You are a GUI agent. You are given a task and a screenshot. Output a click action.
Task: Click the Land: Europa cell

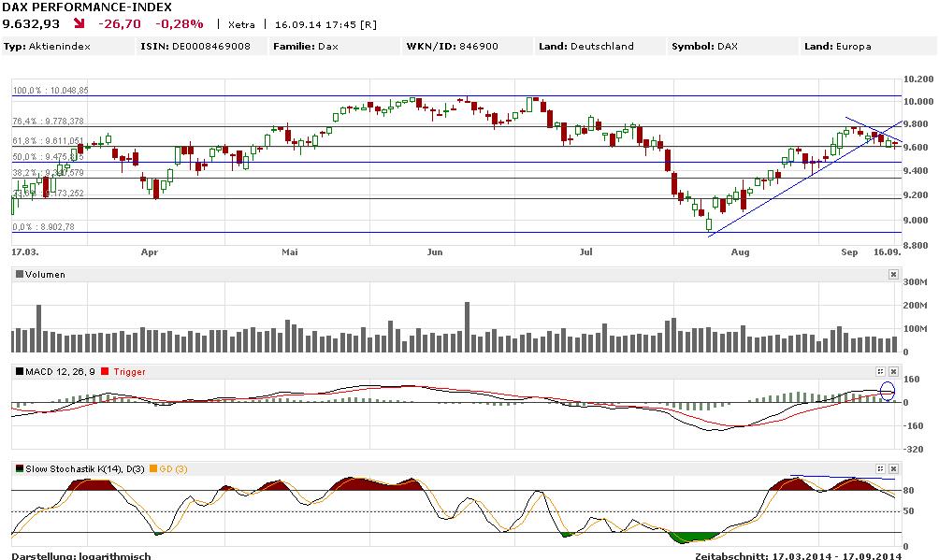coord(868,46)
